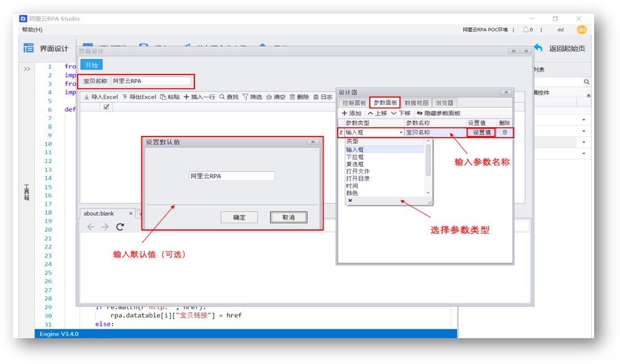Expand the first dropdown arrow in right panel
620x364 pixels.
[584, 120]
